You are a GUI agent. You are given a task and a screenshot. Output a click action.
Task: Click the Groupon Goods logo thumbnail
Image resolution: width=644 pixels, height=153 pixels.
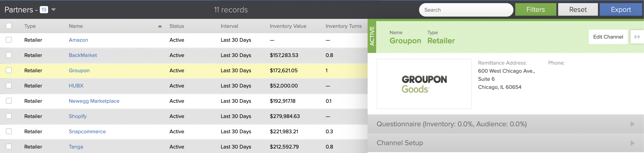pos(424,84)
